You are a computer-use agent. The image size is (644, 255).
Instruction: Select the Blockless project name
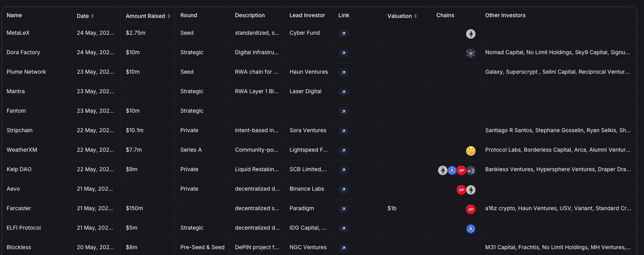point(19,247)
